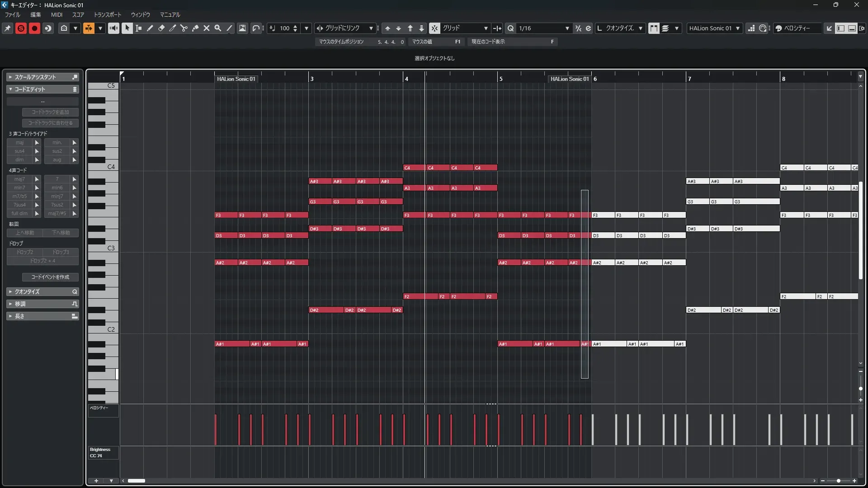Click the コードトラックを追加 button
This screenshot has width=868, height=488.
(x=50, y=112)
